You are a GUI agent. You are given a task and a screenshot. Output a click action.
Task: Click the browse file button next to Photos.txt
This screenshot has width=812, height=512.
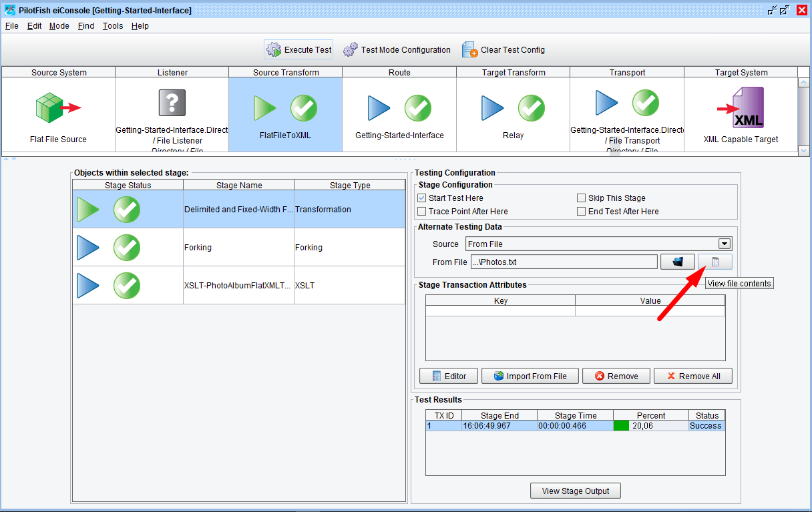coord(678,262)
